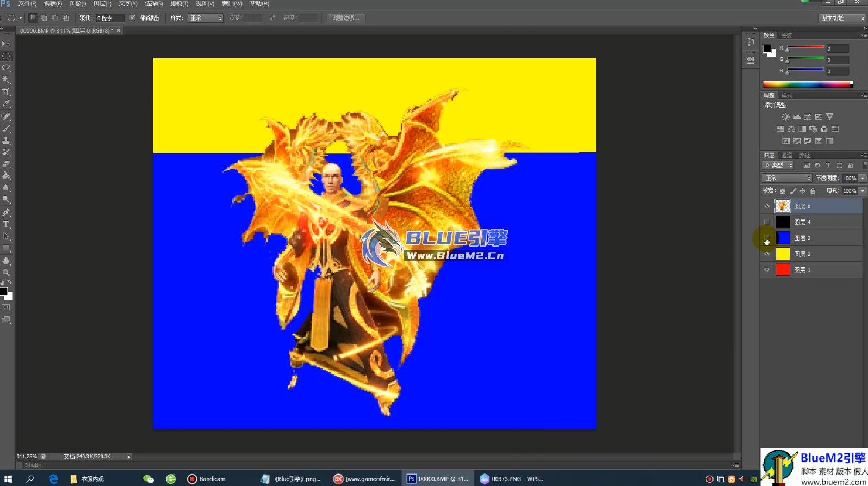Select the Eyedropper tool
Image resolution: width=868 pixels, height=486 pixels.
[x=6, y=103]
